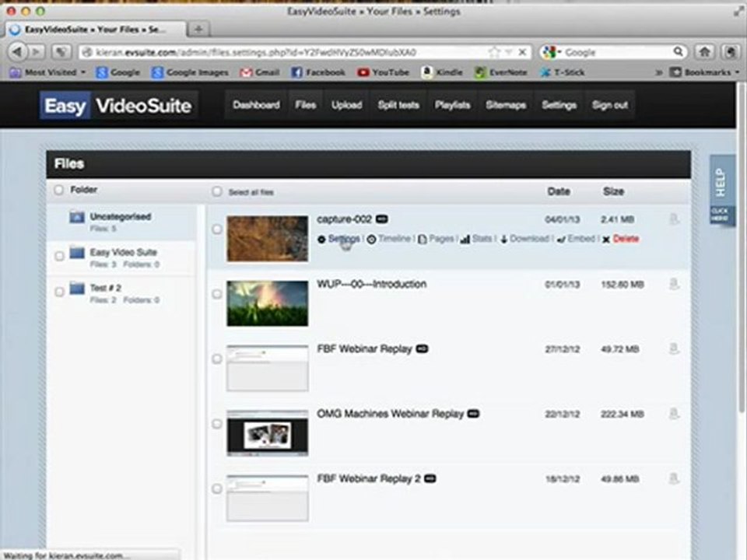
Task: Open the Google Images bookmark
Action: [190, 72]
